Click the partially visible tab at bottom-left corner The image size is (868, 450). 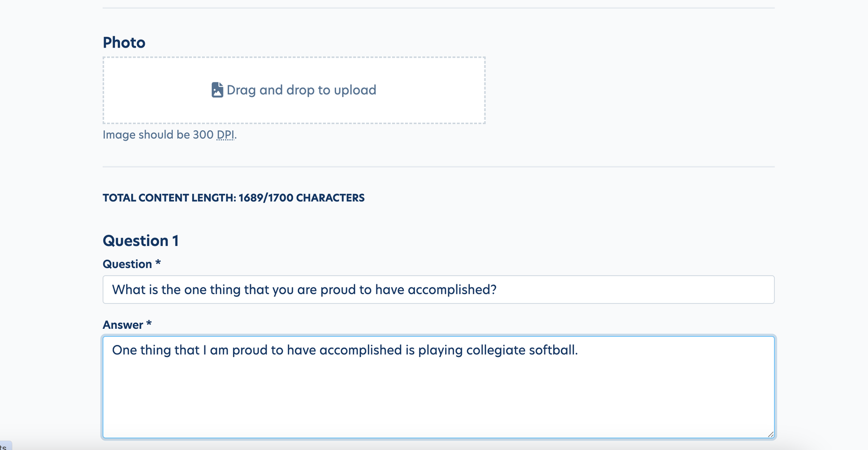click(x=5, y=446)
